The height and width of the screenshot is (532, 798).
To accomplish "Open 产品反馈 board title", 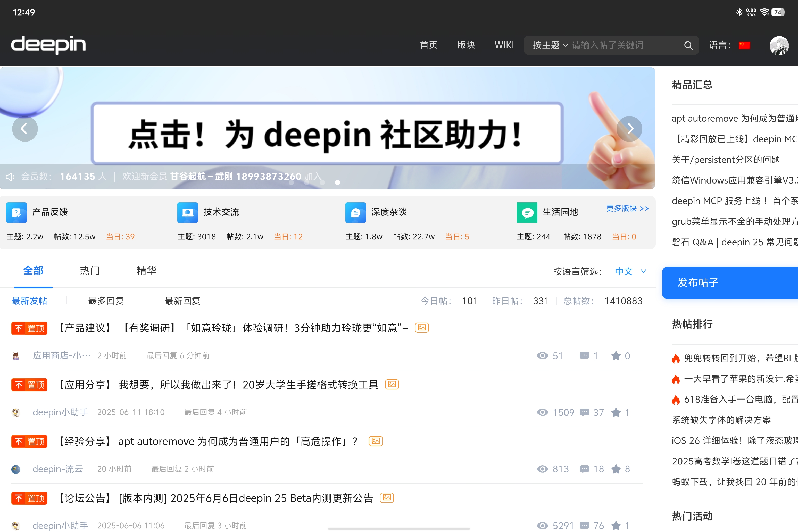I will click(x=50, y=212).
